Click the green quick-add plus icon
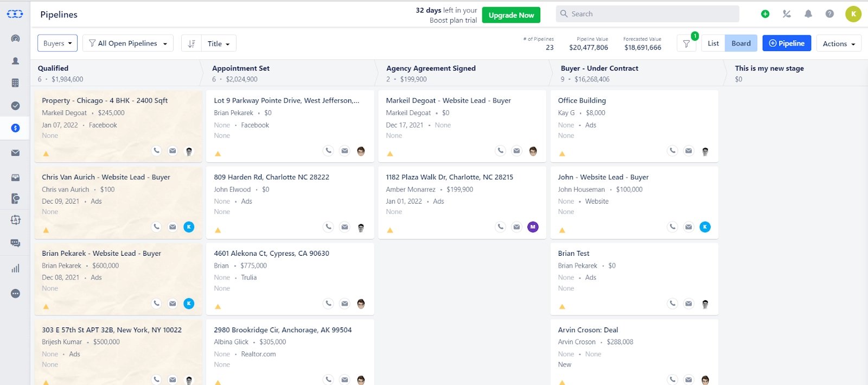Viewport: 868px width, 385px height. pos(765,14)
